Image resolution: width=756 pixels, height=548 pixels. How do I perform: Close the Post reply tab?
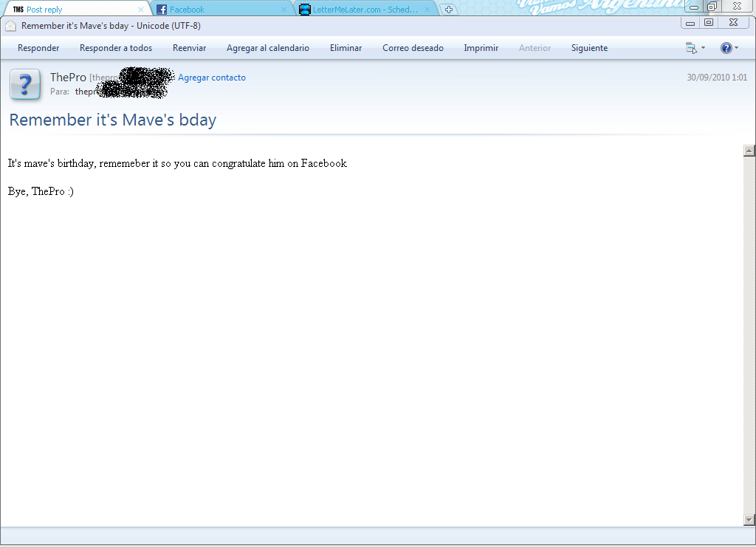pyautogui.click(x=141, y=9)
